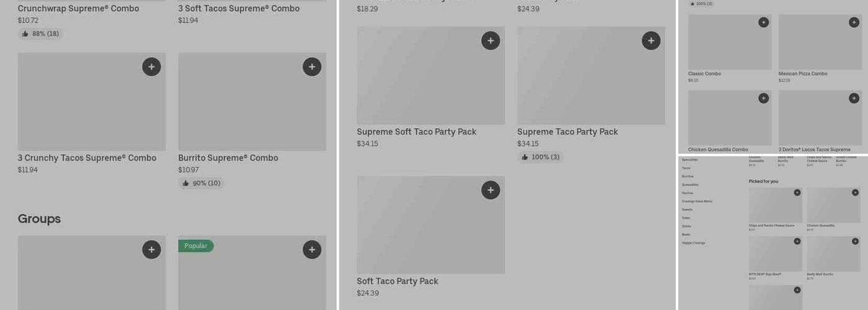Select Cravings Value Menu category

click(x=697, y=201)
